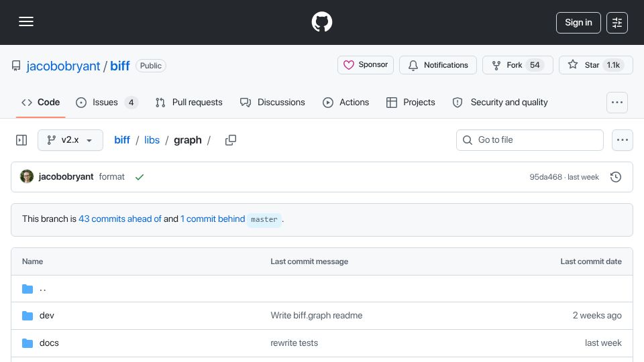Click the 2 weeks ago date
Screen dimensions: 644x362
coord(597,315)
